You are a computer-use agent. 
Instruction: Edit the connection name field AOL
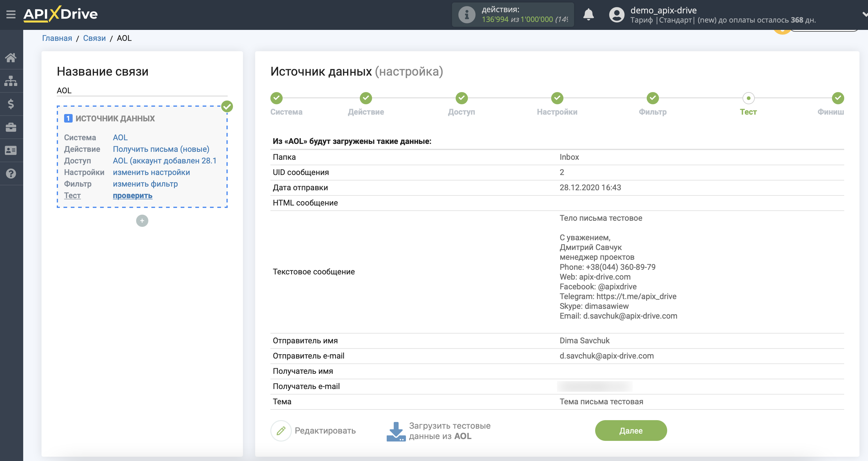click(x=142, y=91)
